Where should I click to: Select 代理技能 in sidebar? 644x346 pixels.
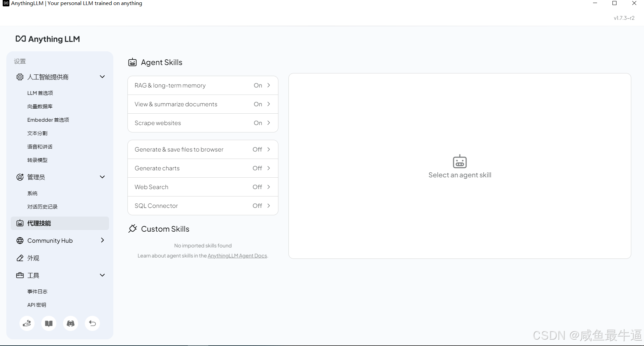[60, 223]
